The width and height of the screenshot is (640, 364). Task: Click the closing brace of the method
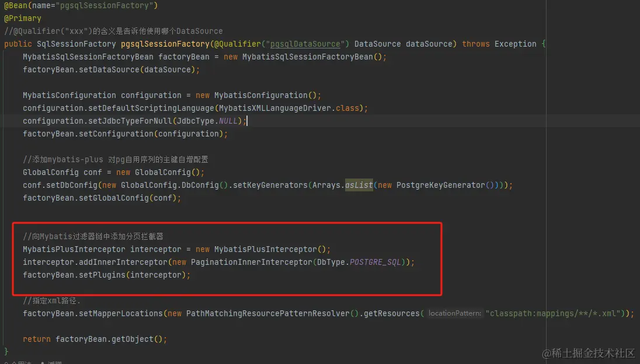(6, 351)
